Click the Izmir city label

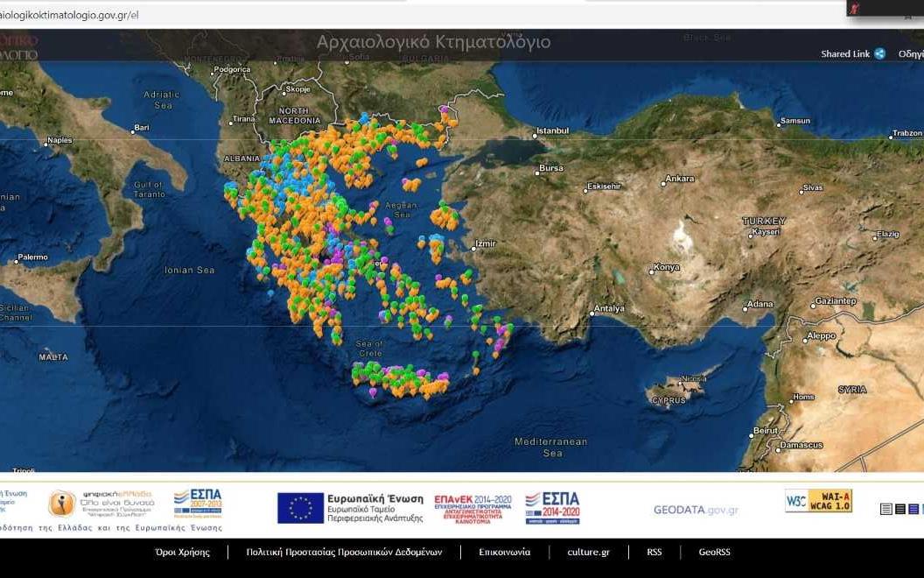486,243
